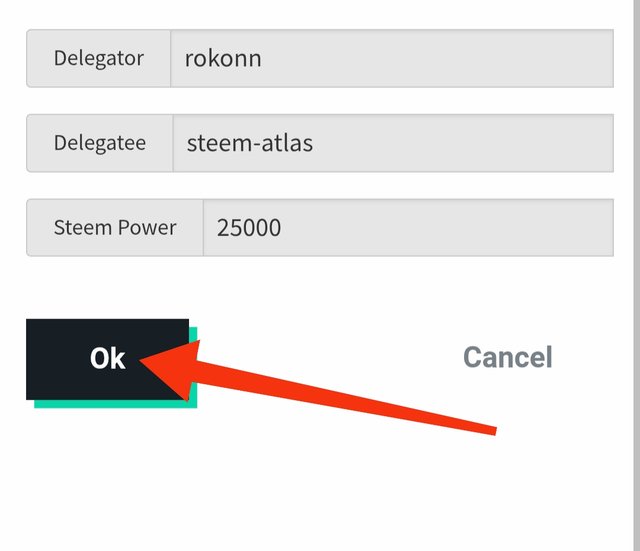Click the tip of the red arrow
This screenshot has height=551, width=640.
(x=143, y=360)
